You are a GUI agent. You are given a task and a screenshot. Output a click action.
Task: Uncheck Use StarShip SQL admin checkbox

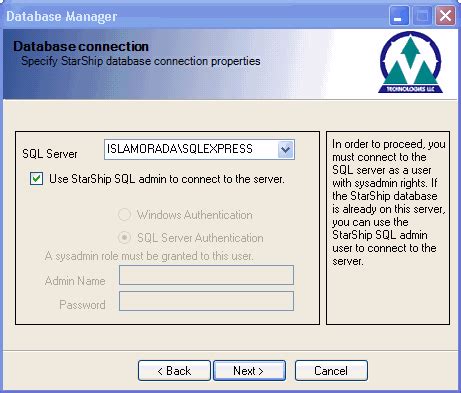(x=36, y=179)
